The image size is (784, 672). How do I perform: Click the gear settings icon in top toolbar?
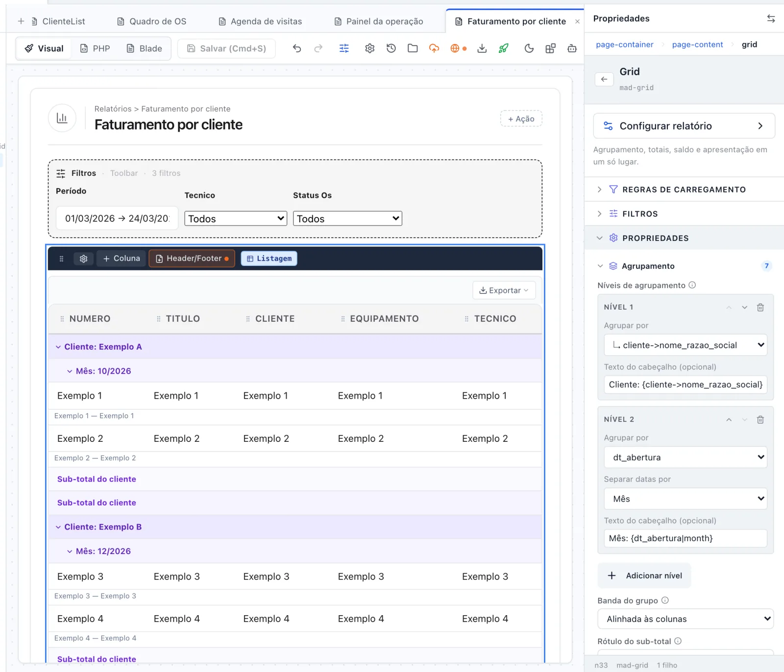(369, 48)
